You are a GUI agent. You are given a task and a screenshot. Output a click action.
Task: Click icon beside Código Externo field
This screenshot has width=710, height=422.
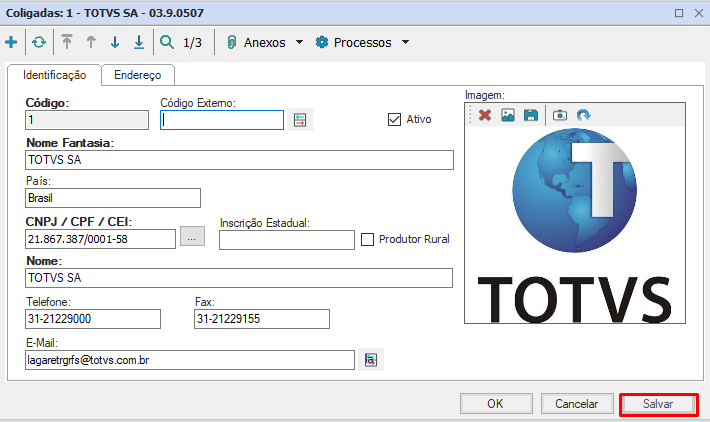pyautogui.click(x=300, y=120)
